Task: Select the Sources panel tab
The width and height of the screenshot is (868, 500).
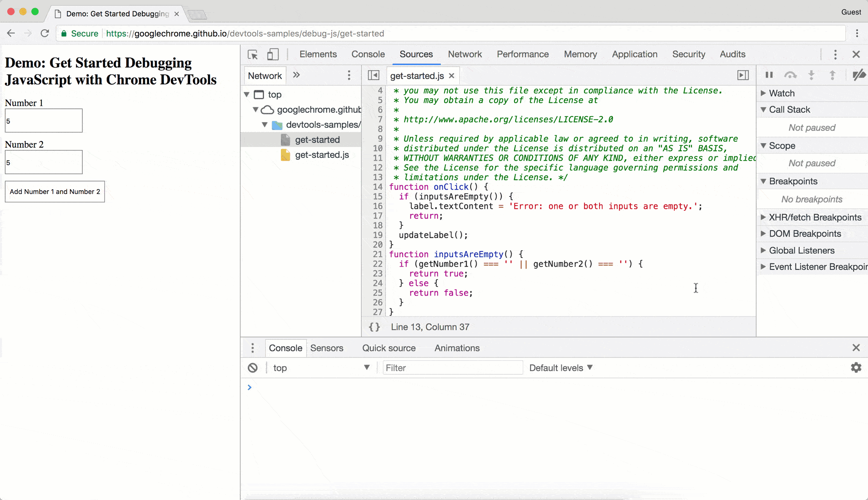Action: (x=416, y=54)
